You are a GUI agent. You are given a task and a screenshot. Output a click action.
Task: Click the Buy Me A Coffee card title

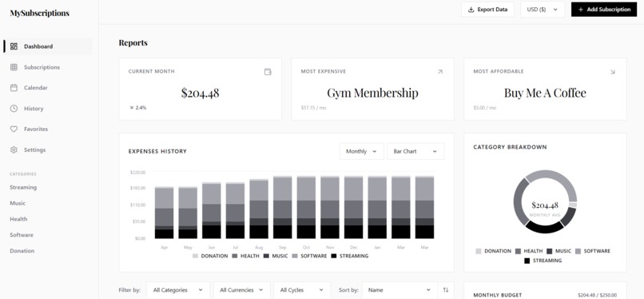point(545,94)
